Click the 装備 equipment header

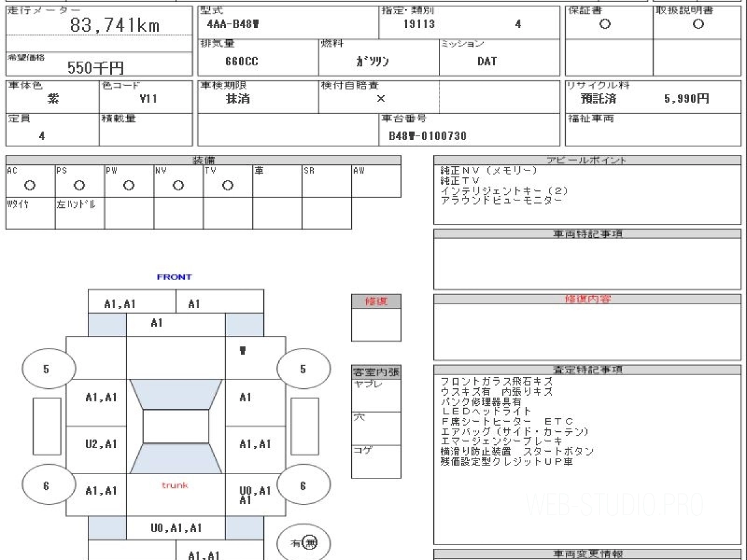[204, 160]
